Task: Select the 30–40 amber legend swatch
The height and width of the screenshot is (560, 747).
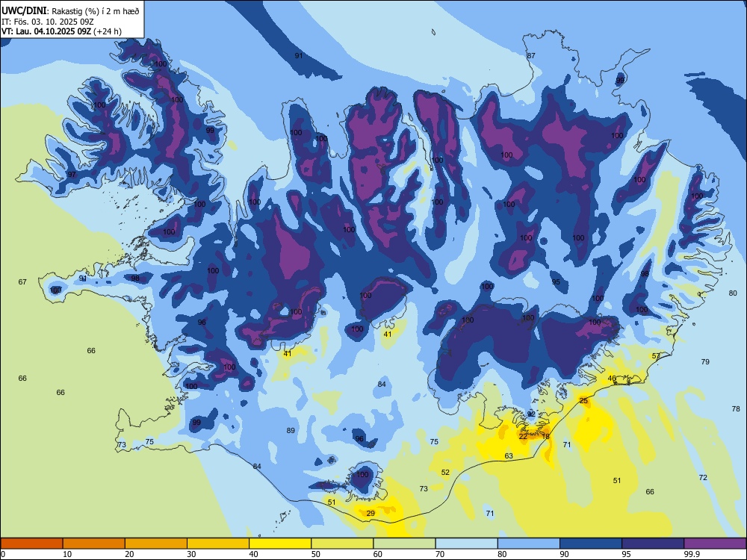Action: coord(218,544)
